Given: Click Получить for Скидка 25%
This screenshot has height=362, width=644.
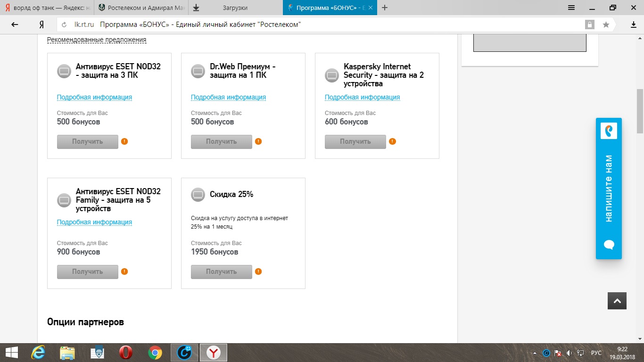Looking at the screenshot, I should [x=222, y=271].
